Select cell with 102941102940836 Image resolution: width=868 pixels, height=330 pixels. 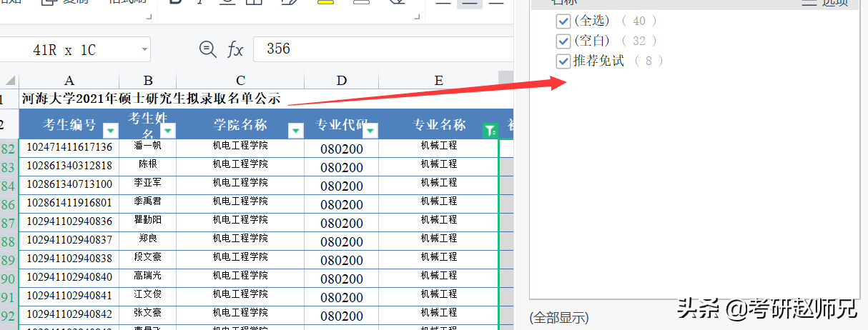click(x=69, y=221)
